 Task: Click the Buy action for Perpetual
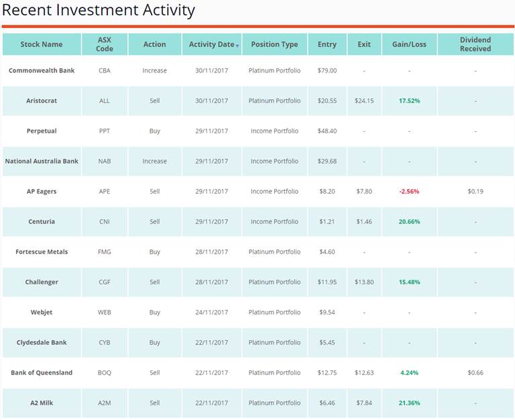coord(155,131)
